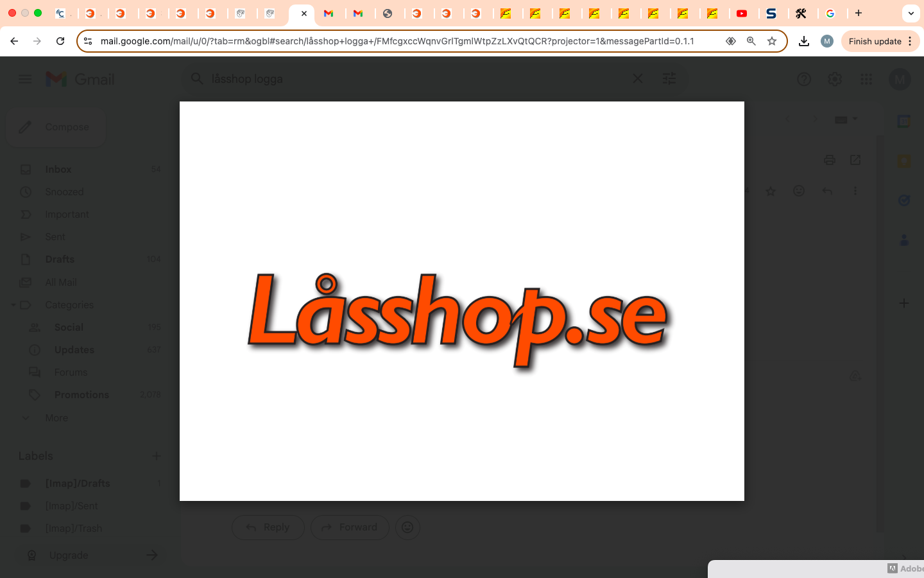Open Gmail settings gear
Image resolution: width=924 pixels, height=578 pixels.
click(835, 79)
